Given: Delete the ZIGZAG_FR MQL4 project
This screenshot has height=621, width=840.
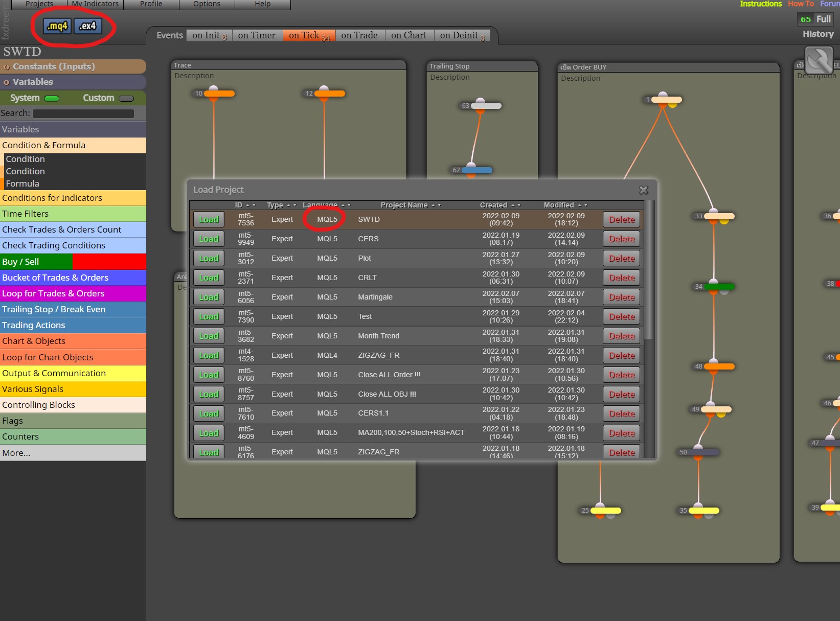Looking at the screenshot, I should point(622,355).
